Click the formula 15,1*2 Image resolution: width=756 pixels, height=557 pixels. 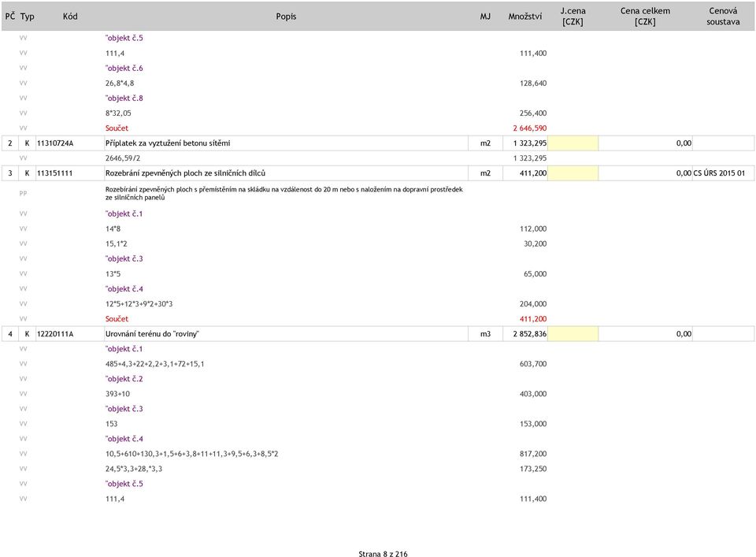pyautogui.click(x=117, y=243)
